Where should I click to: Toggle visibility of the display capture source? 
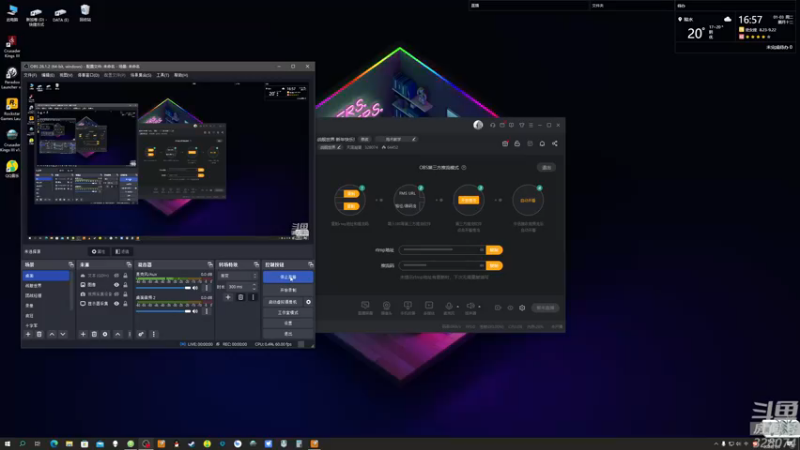point(116,304)
